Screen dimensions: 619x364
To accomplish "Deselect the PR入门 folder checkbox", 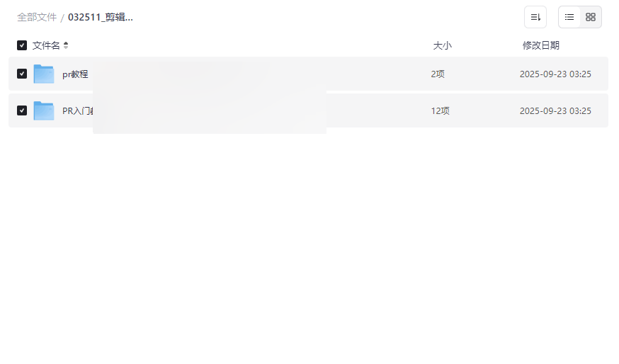I will [x=22, y=110].
